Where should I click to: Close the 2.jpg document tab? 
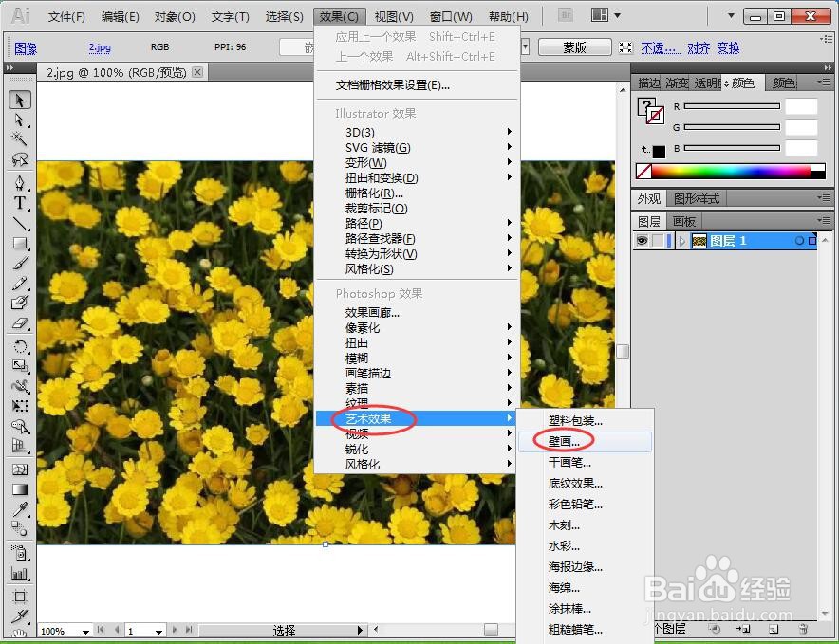(196, 71)
